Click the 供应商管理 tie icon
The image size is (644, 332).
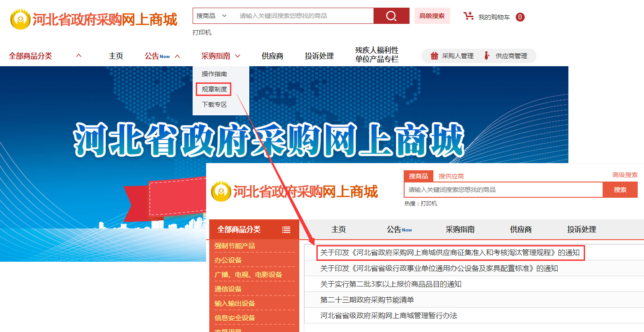(x=487, y=56)
